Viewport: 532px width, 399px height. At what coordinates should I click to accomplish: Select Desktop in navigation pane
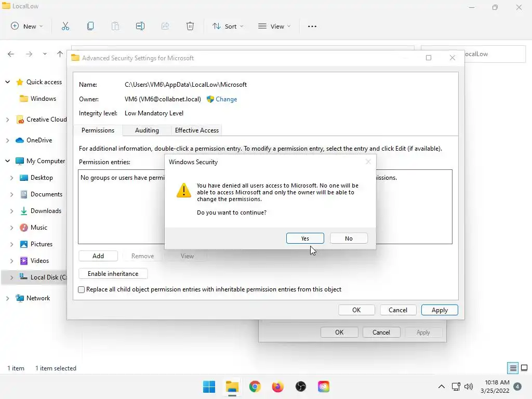pyautogui.click(x=36, y=178)
